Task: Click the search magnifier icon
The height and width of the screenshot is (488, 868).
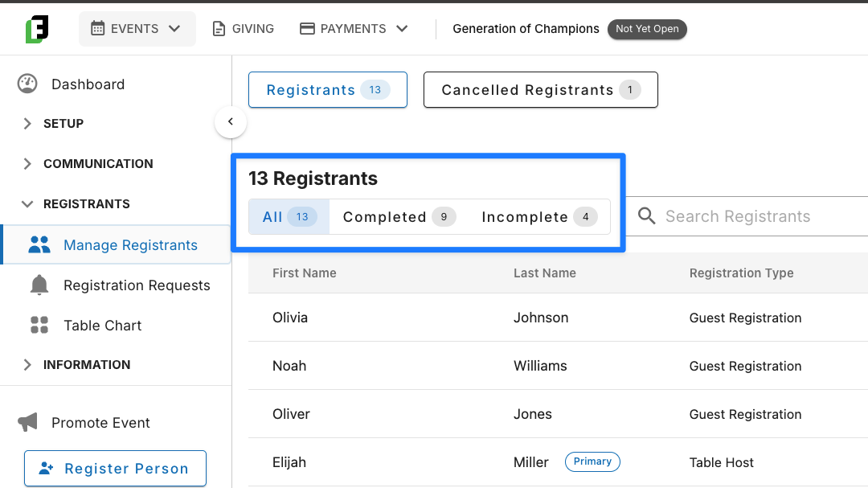Action: coord(646,216)
